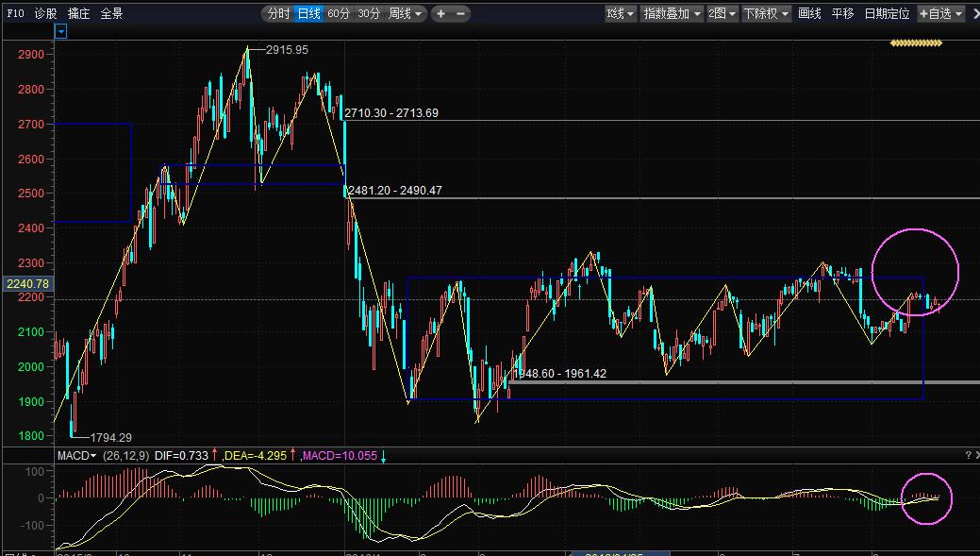Open the 周线 period dropdown

tap(406, 13)
